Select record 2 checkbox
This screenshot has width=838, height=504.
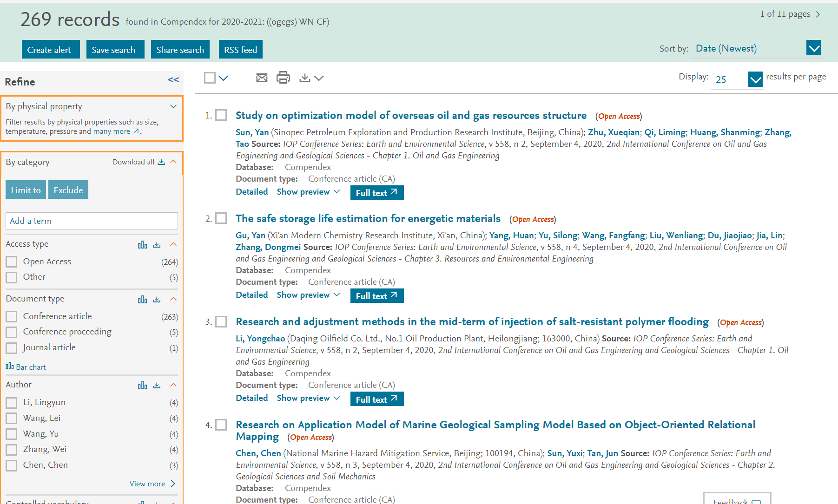[x=221, y=218]
